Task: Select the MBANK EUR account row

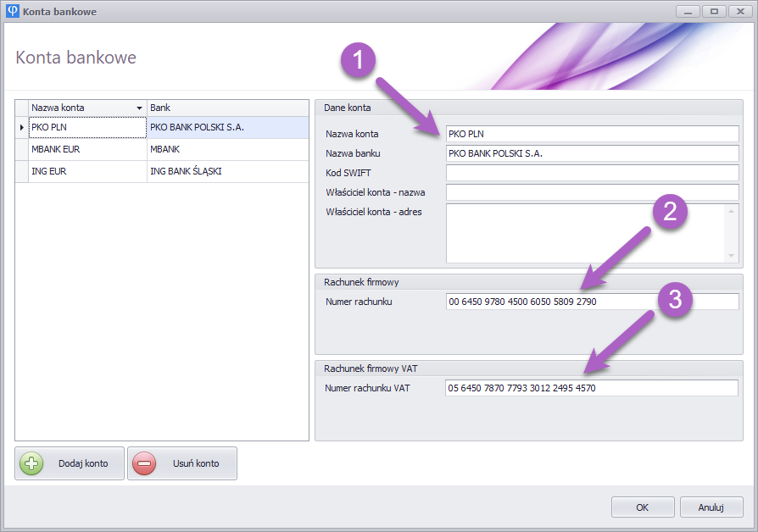Action: [x=162, y=149]
